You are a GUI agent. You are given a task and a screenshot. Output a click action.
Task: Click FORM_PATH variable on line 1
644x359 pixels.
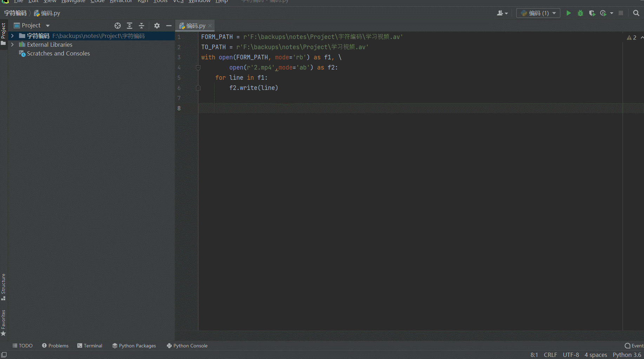(x=217, y=37)
